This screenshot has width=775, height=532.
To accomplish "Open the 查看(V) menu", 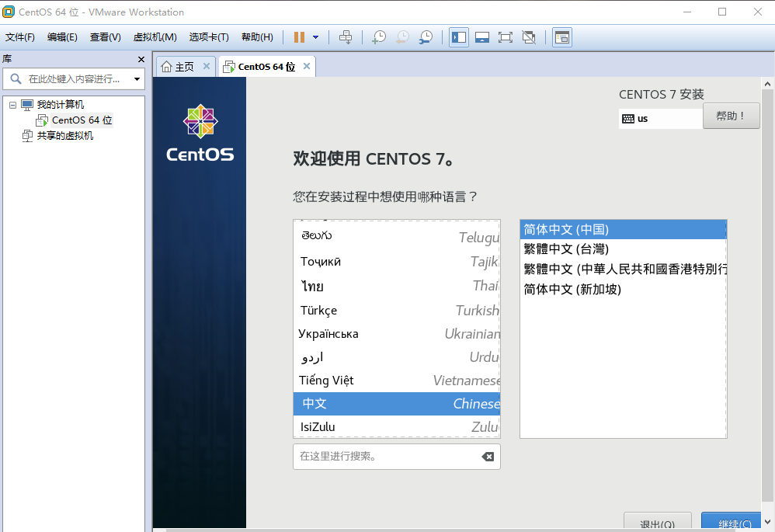I will tap(106, 37).
